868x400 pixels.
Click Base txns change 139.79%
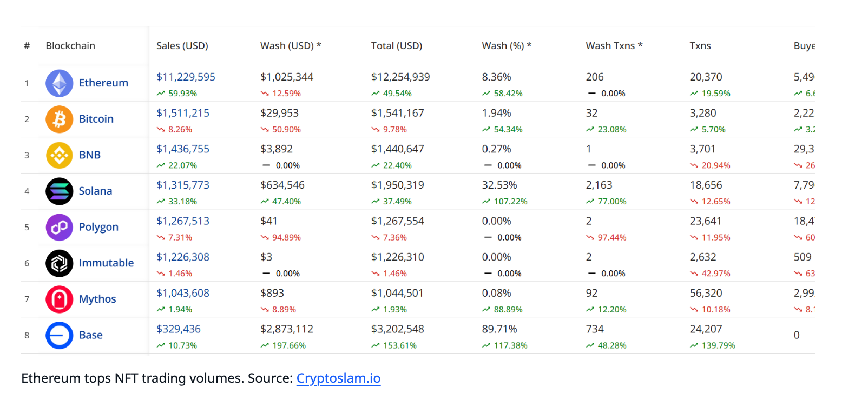tap(713, 345)
